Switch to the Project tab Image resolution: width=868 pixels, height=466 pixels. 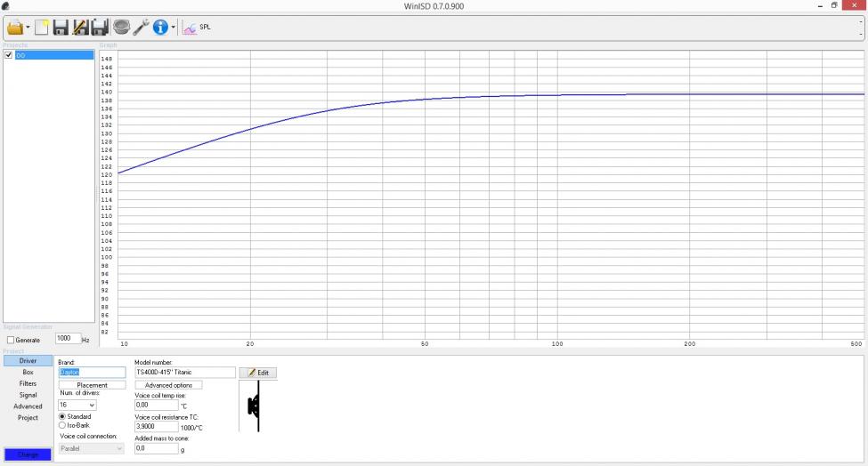tap(28, 418)
